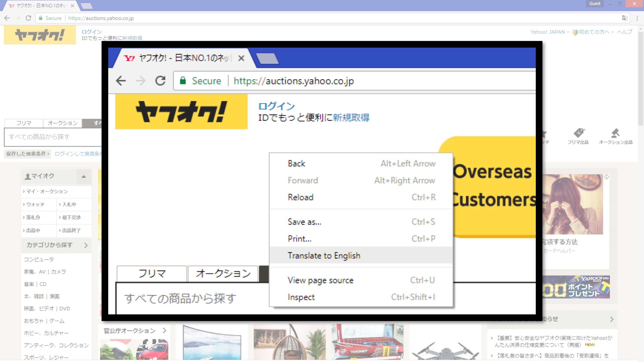
Task: Collapse the マイオク panel with up arrow
Action: click(84, 177)
